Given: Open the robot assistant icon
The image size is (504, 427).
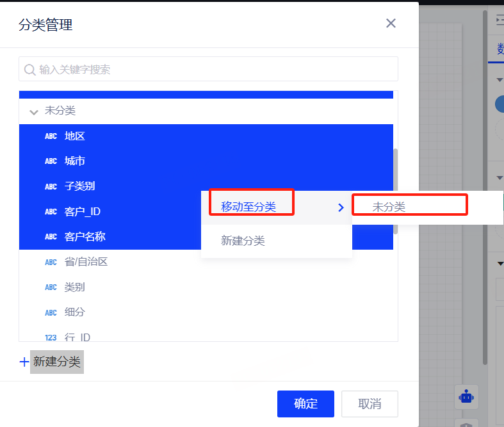Looking at the screenshot, I should click(466, 397).
